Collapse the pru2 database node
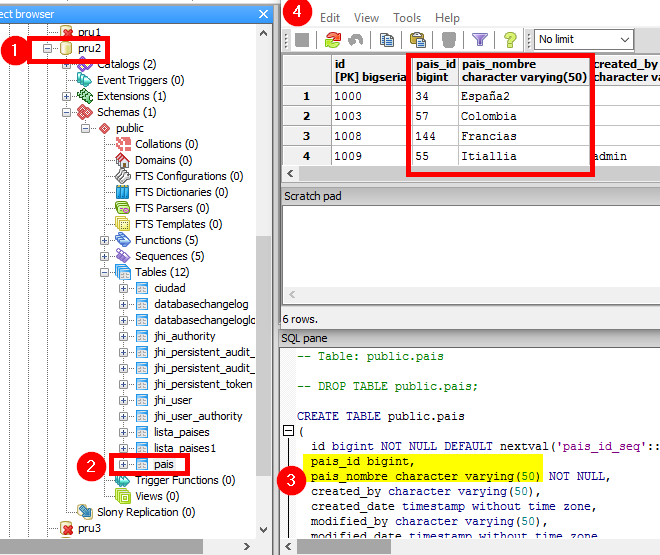 pos(49,48)
